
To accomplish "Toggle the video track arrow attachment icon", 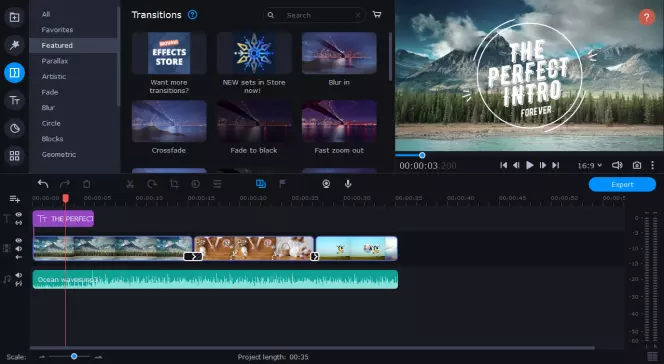I will (x=19, y=257).
